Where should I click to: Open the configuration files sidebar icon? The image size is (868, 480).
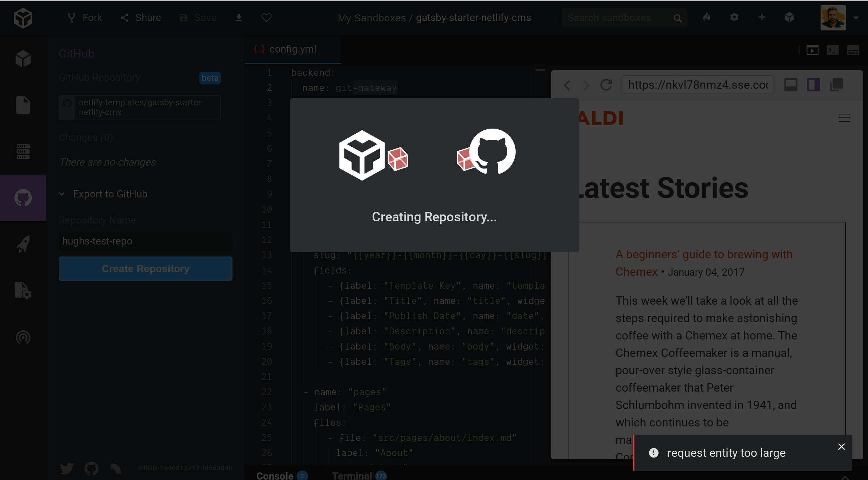(x=23, y=291)
